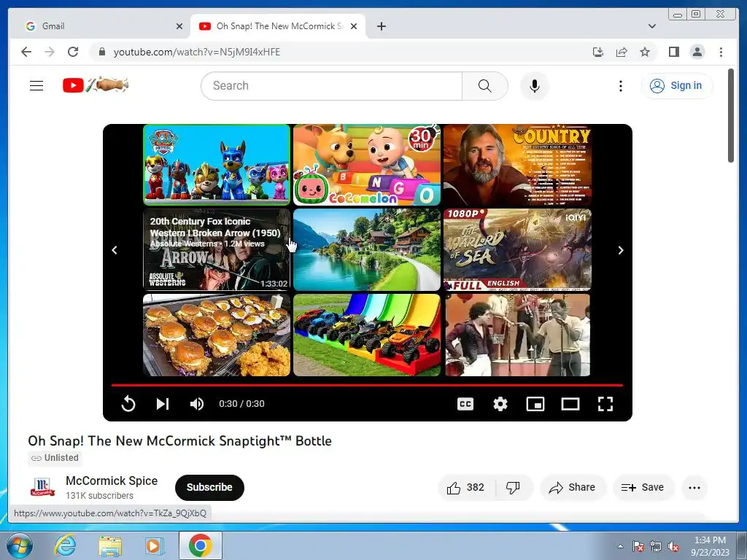Enable miniplayer mode
The width and height of the screenshot is (747, 560).
535,404
